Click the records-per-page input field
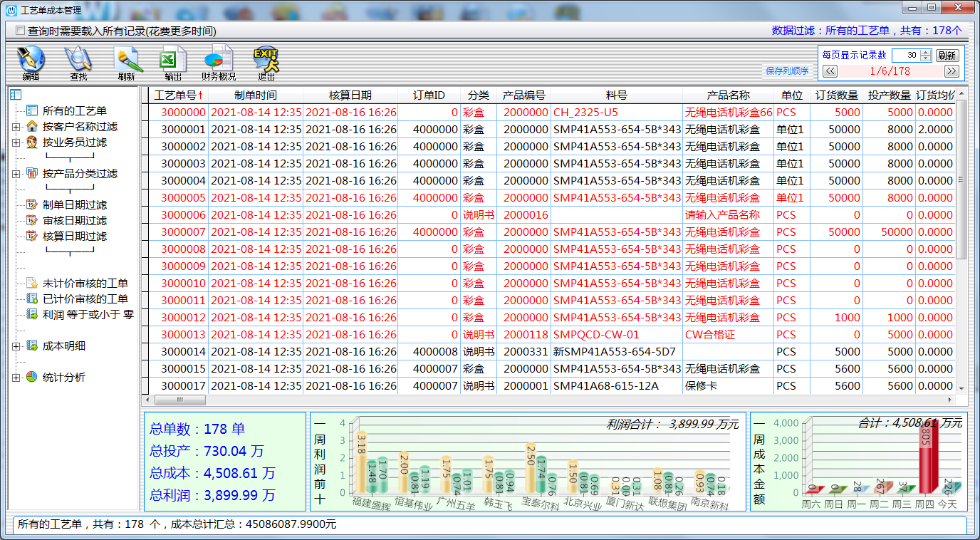 (x=906, y=56)
